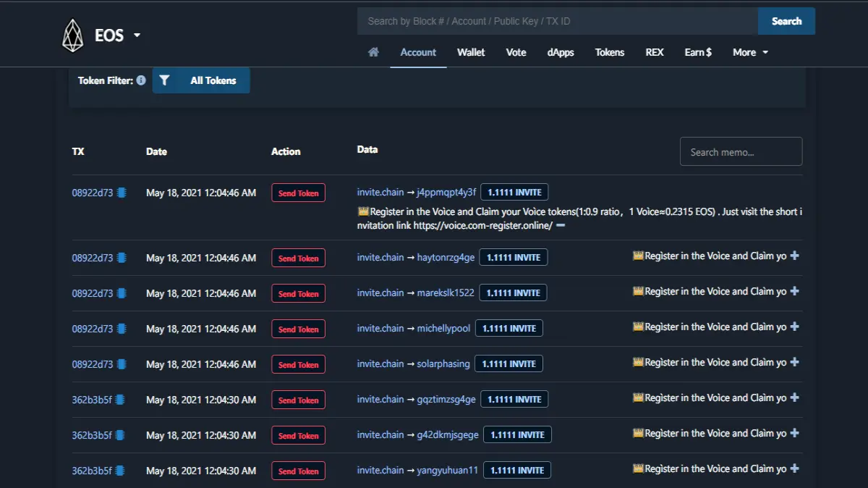Click block icon in the michellypool row
868x488 pixels.
coord(122,329)
